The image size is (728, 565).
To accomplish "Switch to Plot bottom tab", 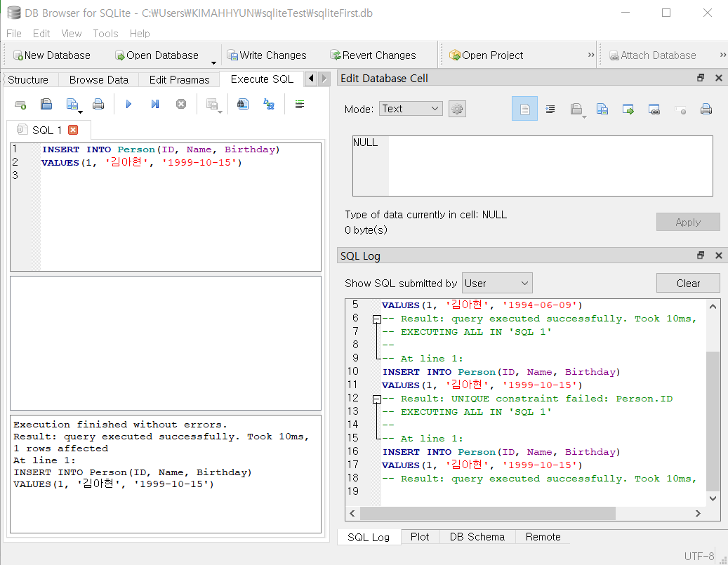I will [x=420, y=537].
